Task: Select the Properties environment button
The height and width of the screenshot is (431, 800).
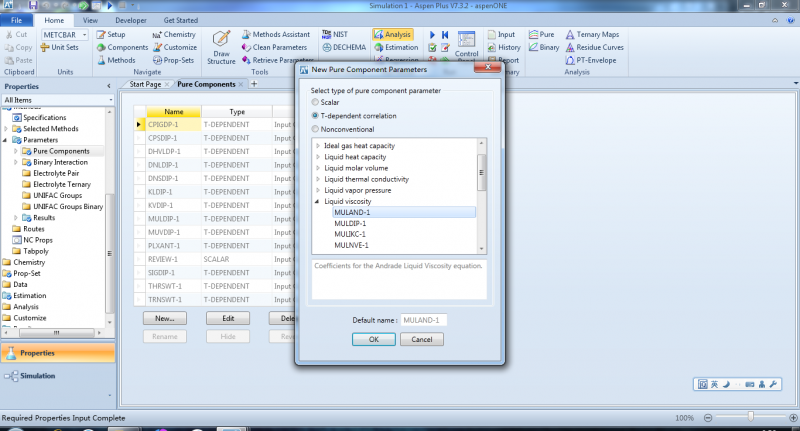Action: point(58,353)
